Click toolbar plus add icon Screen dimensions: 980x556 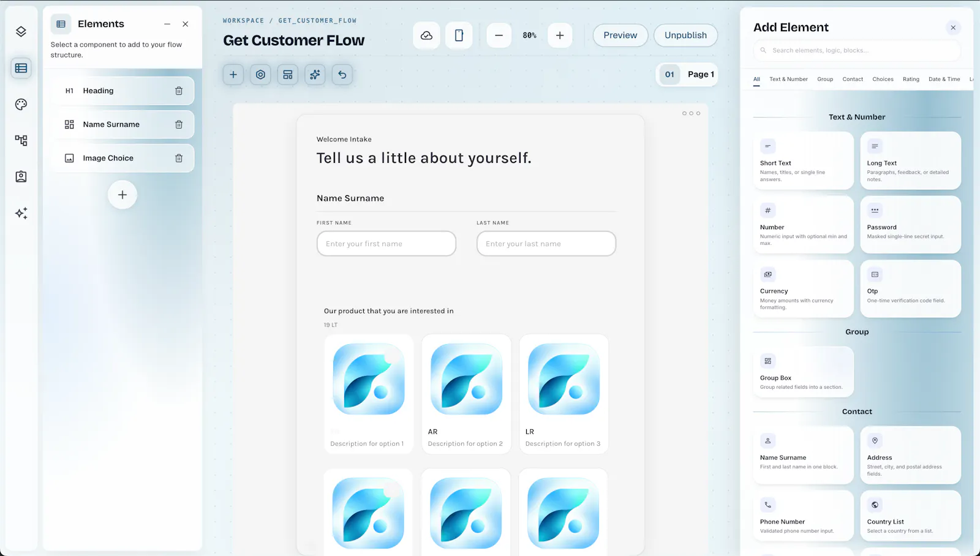(x=233, y=75)
